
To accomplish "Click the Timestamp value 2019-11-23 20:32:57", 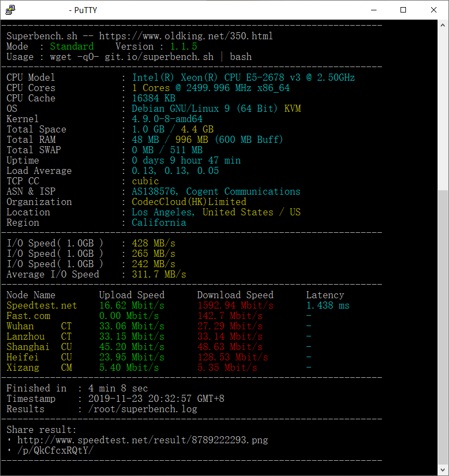I will 156,399.
